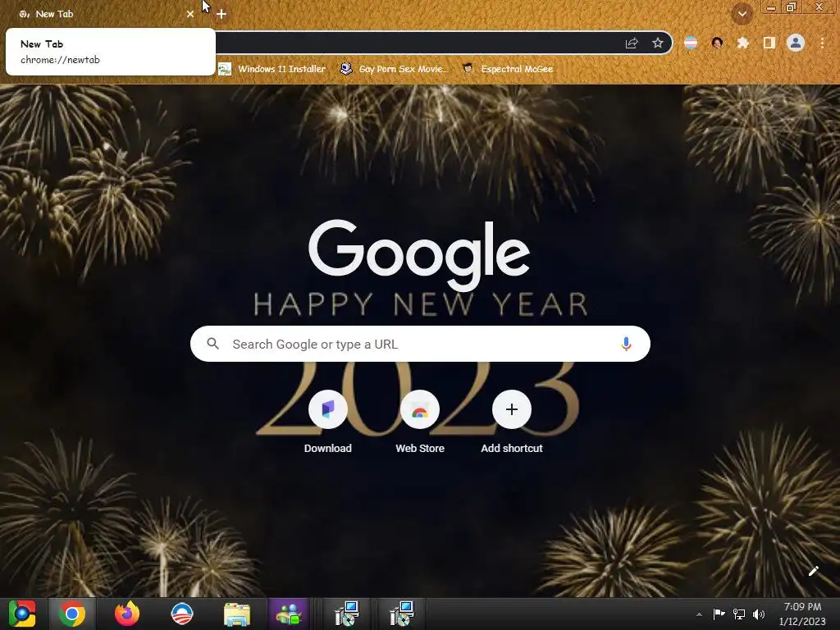Open the striped flag extension icon
840x630 pixels.
tap(691, 43)
